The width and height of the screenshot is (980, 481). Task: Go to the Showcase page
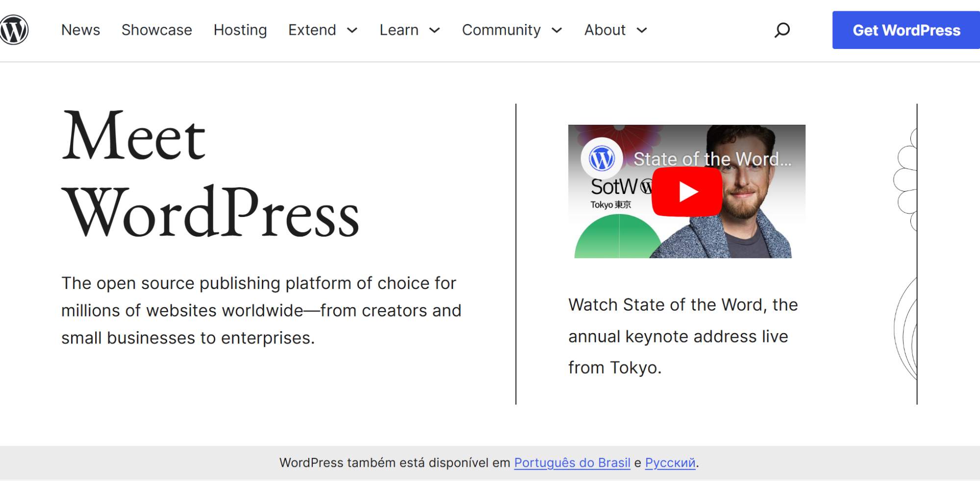pyautogui.click(x=157, y=30)
